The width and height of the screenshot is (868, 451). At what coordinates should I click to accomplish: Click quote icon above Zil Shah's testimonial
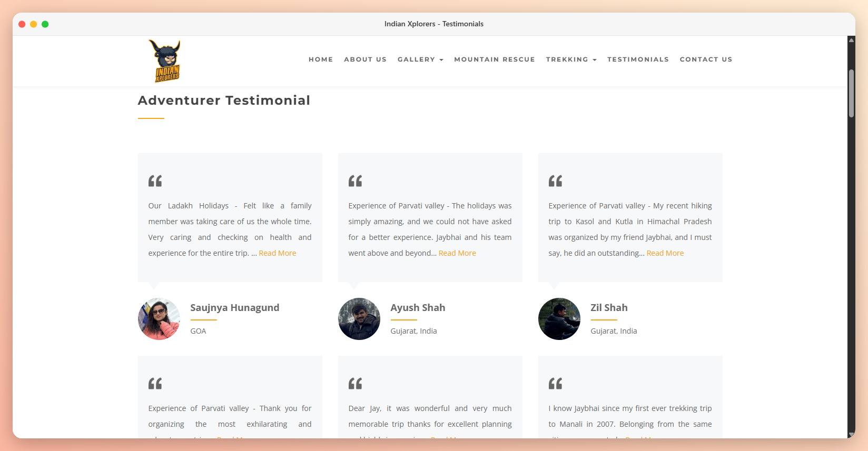pos(555,181)
